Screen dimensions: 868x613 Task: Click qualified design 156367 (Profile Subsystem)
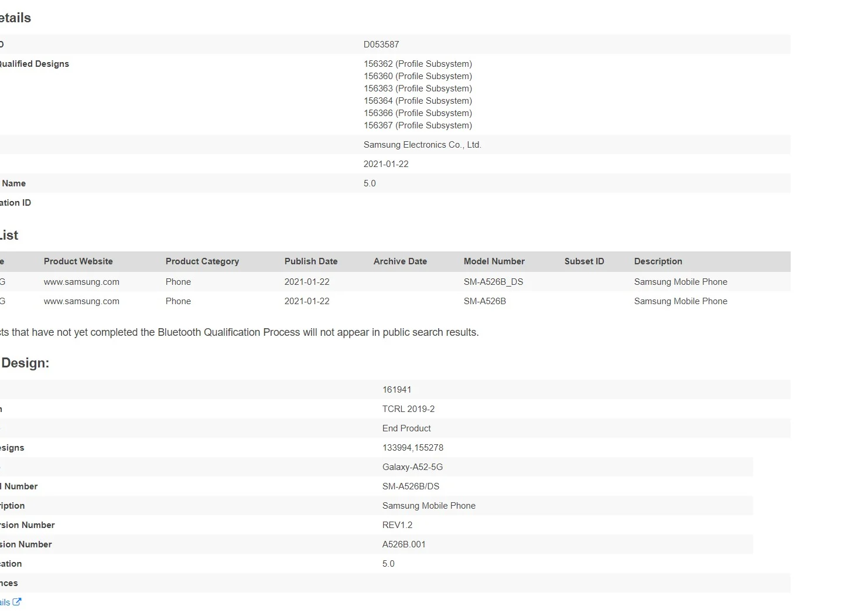pos(418,125)
